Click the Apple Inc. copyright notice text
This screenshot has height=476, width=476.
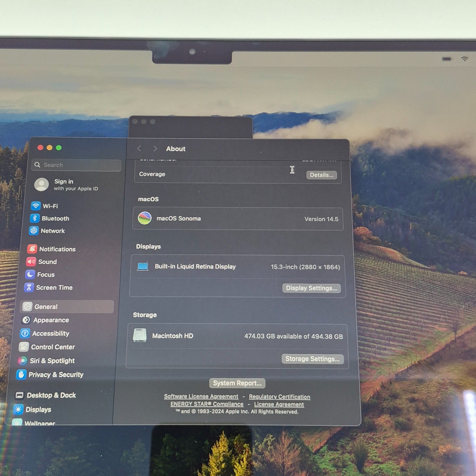point(237,412)
